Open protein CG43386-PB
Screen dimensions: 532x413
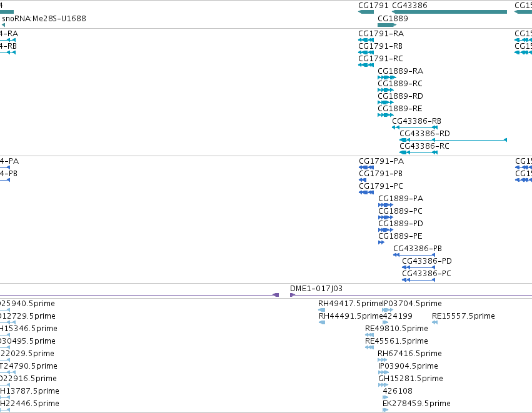(418, 249)
